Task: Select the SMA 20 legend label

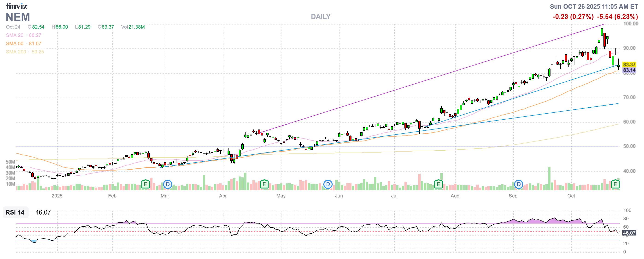Action: pyautogui.click(x=15, y=35)
